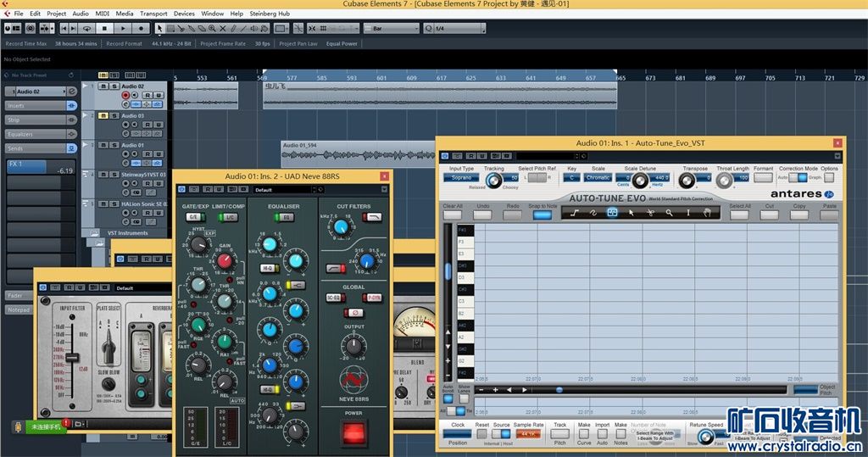Viewport: 868px width, 457px height.
Task: Select Auto-Tune Arrow selection tool
Action: click(x=631, y=213)
